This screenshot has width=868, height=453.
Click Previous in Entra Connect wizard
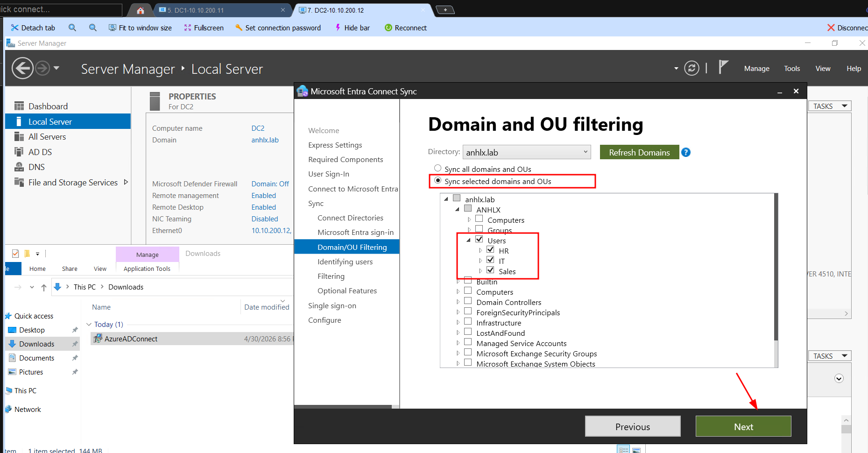point(633,426)
